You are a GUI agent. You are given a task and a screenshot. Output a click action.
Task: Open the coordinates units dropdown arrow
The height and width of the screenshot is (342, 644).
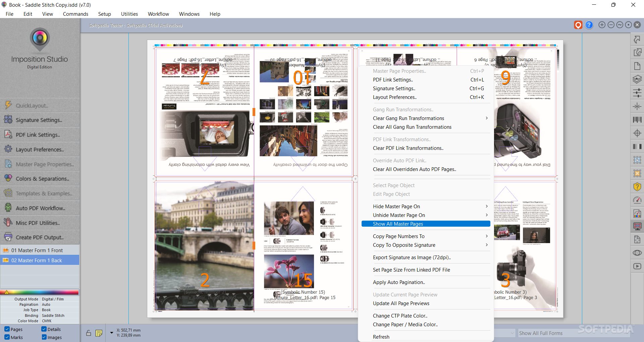click(x=111, y=333)
